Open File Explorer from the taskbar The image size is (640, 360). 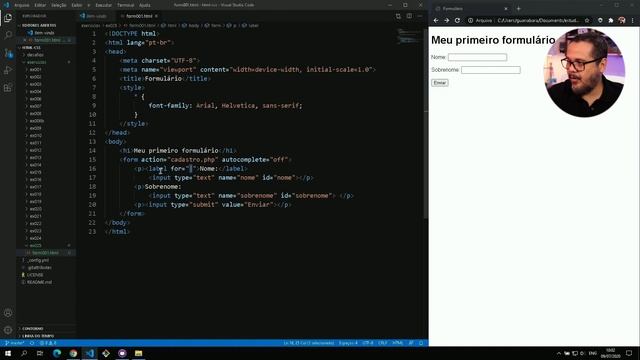pyautogui.click(x=138, y=353)
